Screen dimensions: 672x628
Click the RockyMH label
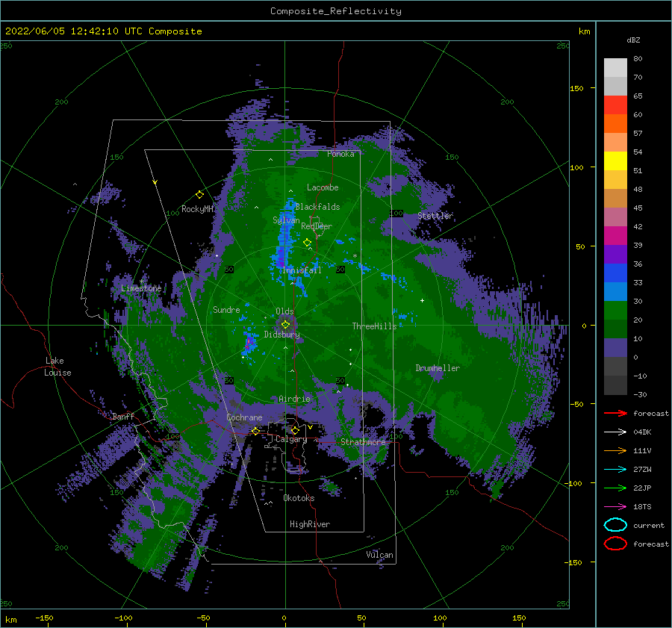(197, 209)
